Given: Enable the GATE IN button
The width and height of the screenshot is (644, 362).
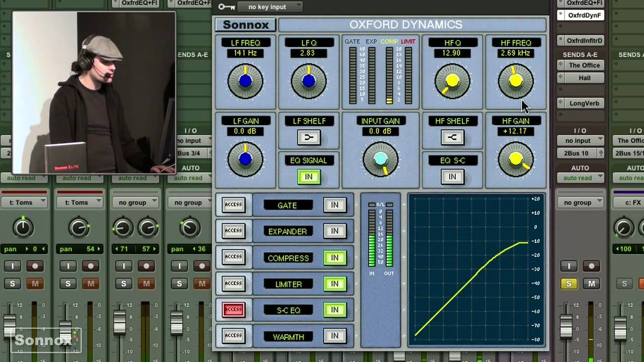Looking at the screenshot, I should point(335,205).
